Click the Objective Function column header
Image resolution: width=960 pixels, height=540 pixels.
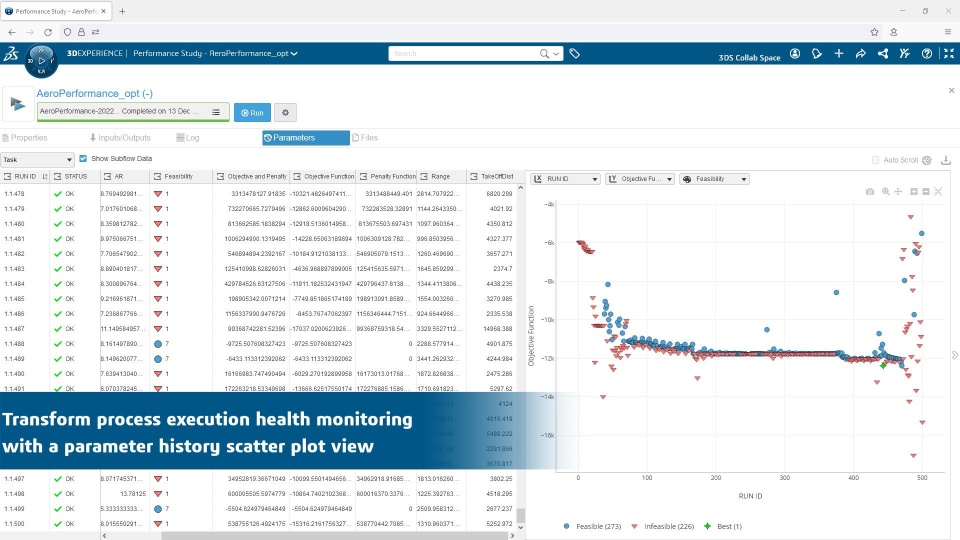coord(323,176)
